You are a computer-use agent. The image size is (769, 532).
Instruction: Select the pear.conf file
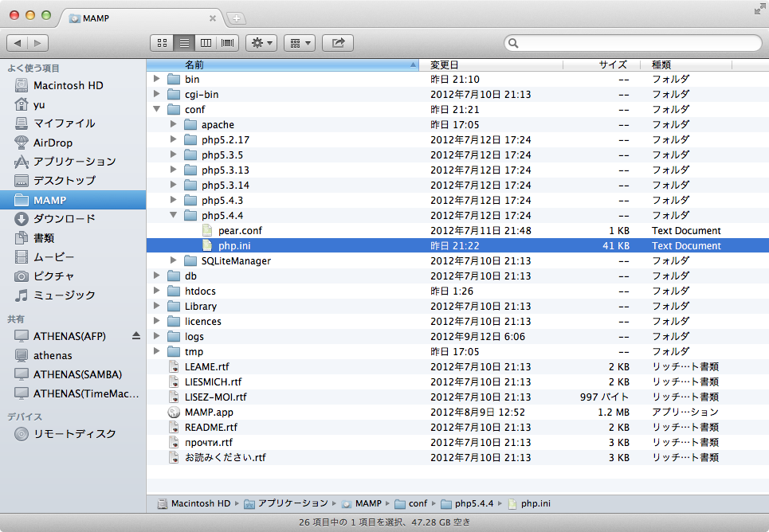pos(457,230)
